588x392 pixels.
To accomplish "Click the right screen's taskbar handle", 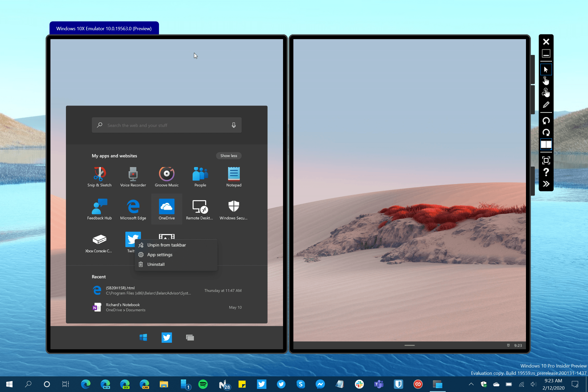I will click(409, 345).
